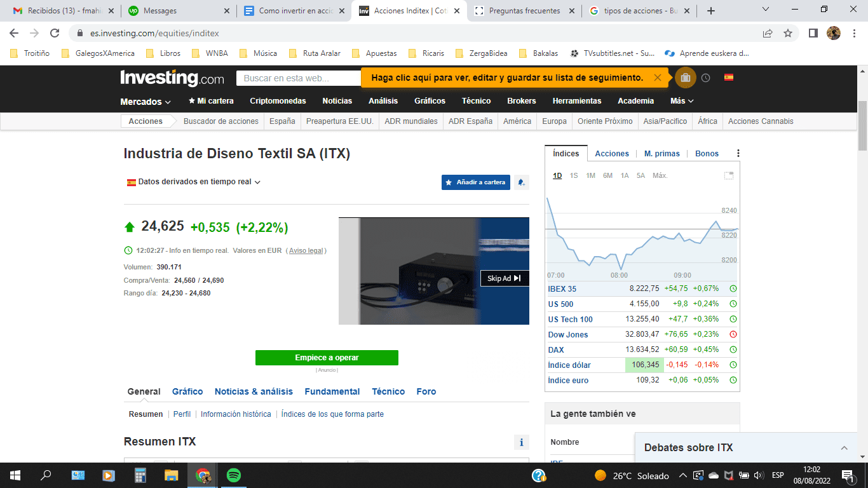Expand the Mercados dropdown menu
868x488 pixels.
146,101
